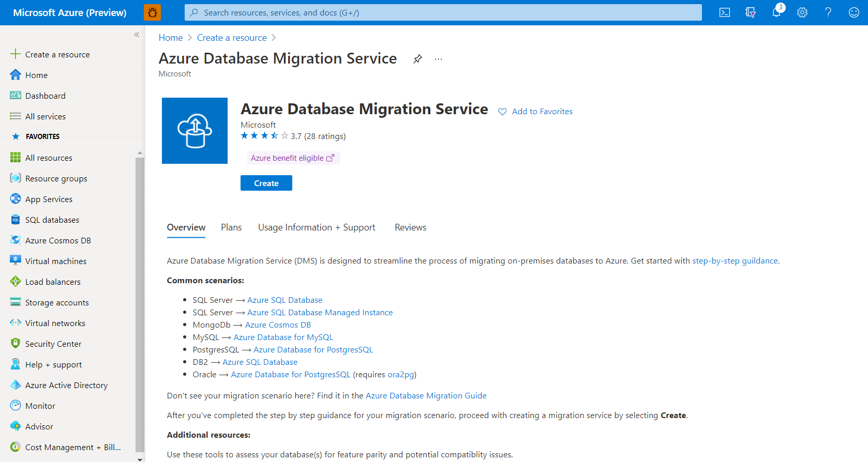868x462 pixels.
Task: Click the orange bug report icon
Action: 153,12
